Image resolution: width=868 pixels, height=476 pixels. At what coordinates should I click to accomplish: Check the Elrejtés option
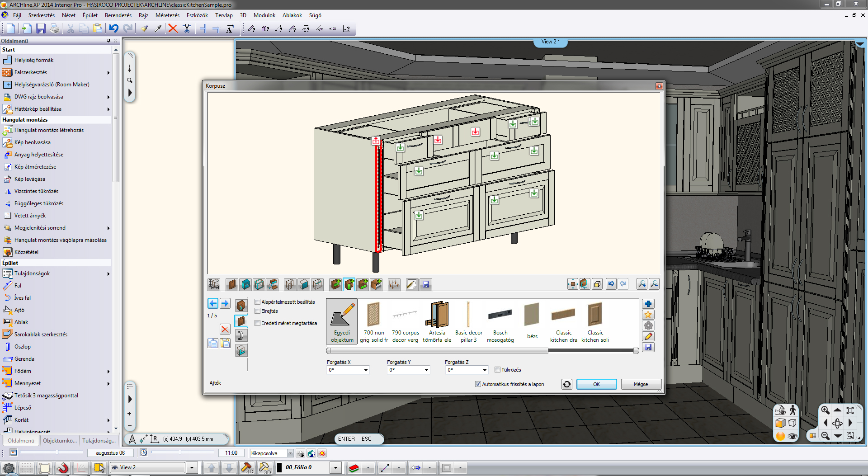[258, 311]
